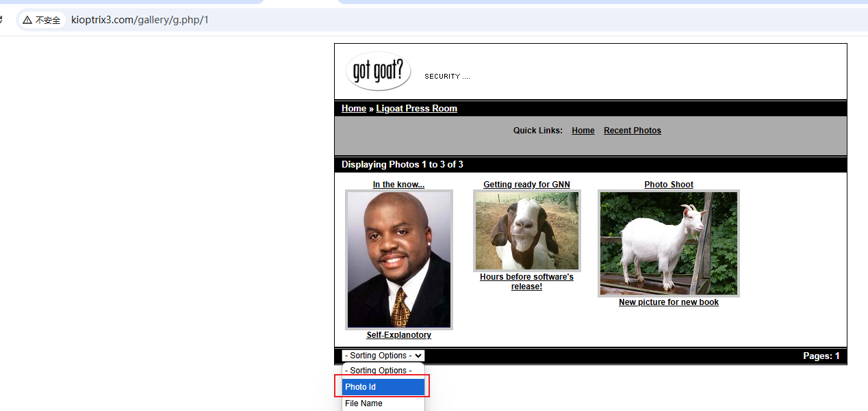Open the Ligoat Press Room breadcrumb link

point(417,109)
